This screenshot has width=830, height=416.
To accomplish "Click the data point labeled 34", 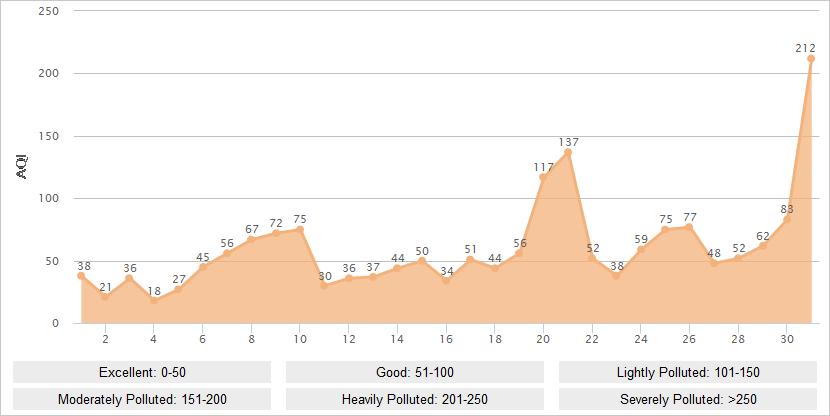I will (x=446, y=281).
